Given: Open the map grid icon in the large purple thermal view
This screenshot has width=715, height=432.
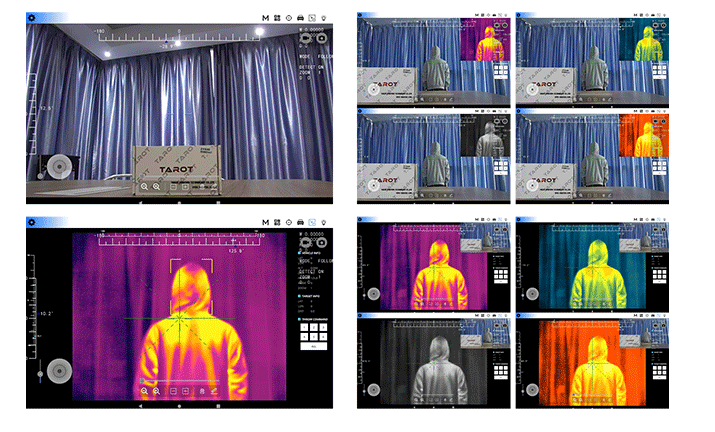Looking at the screenshot, I should (x=277, y=222).
